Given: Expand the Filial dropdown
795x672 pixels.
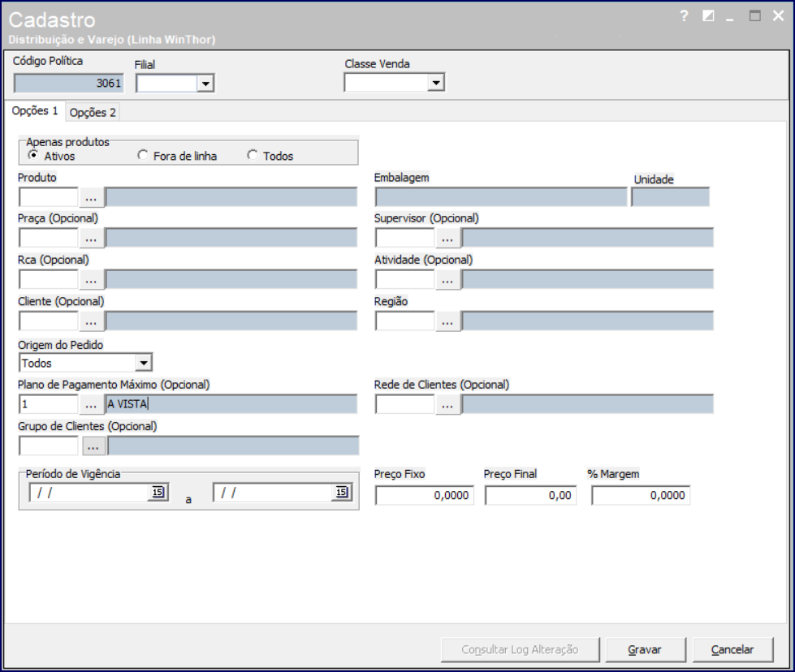Looking at the screenshot, I should click(x=205, y=84).
